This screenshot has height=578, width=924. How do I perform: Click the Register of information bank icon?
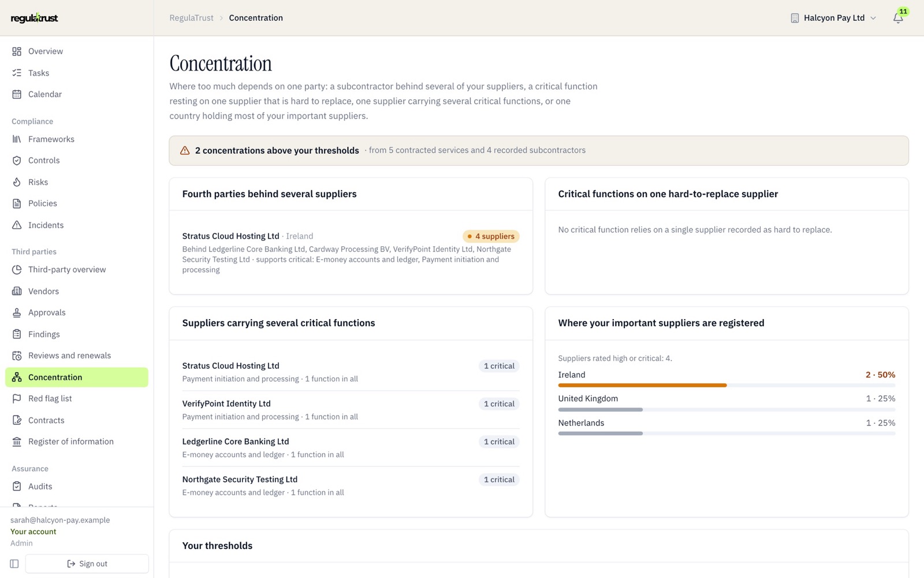[x=17, y=442]
